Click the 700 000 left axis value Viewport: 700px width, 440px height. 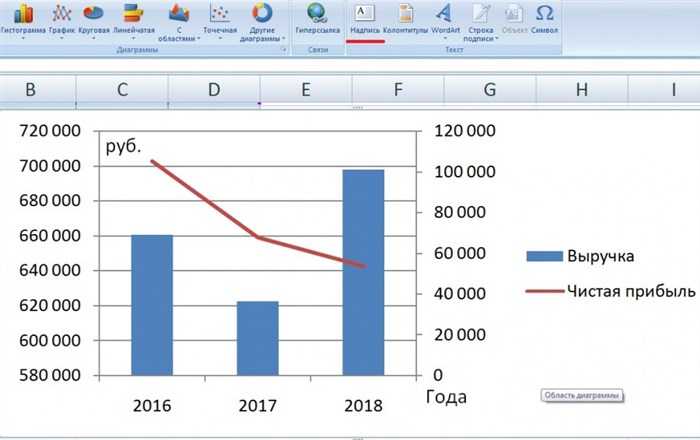click(x=50, y=166)
